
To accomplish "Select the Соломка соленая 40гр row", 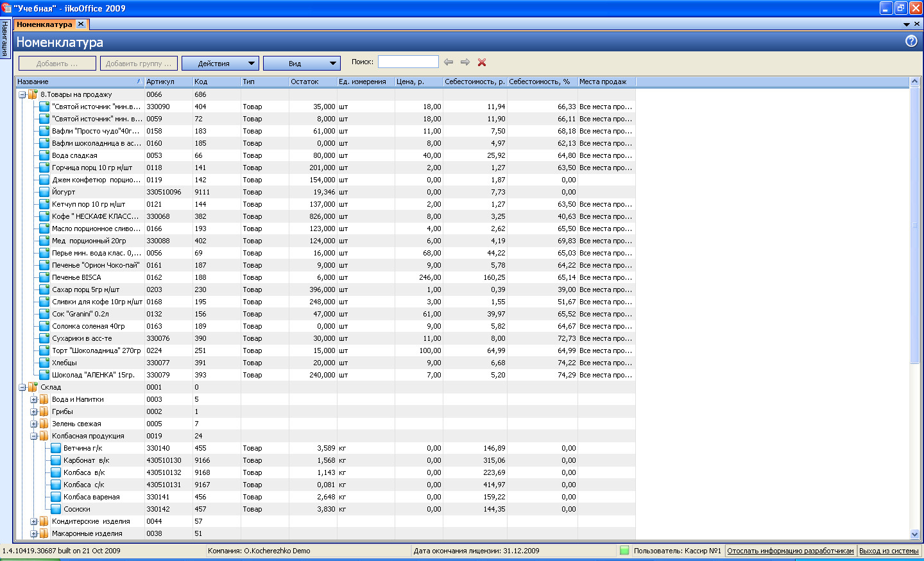I will (x=325, y=326).
